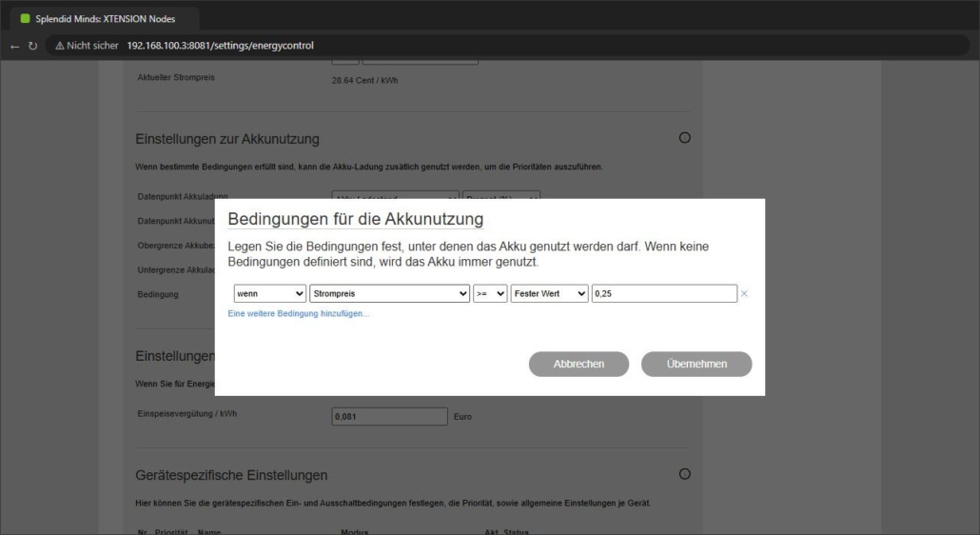Click the 'Einstellungen zur Akkunutzung' heading
Image resolution: width=980 pixels, height=535 pixels.
click(227, 139)
